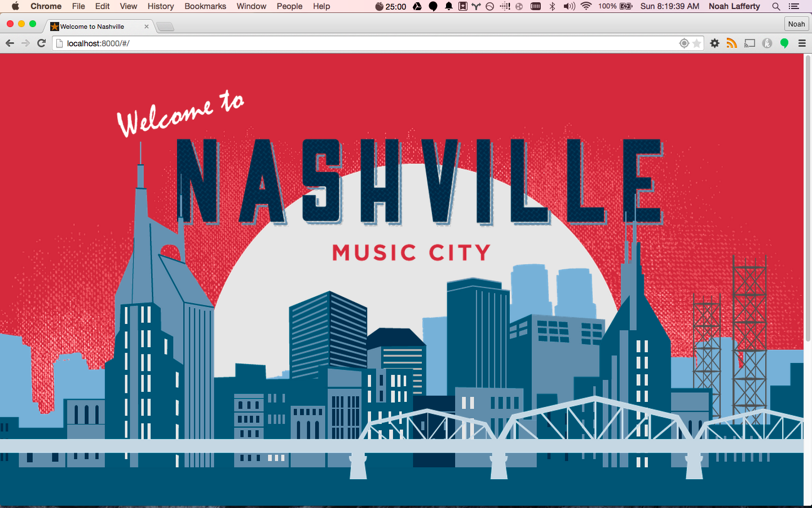
Task: Open the Google Cast extension icon
Action: pos(749,43)
